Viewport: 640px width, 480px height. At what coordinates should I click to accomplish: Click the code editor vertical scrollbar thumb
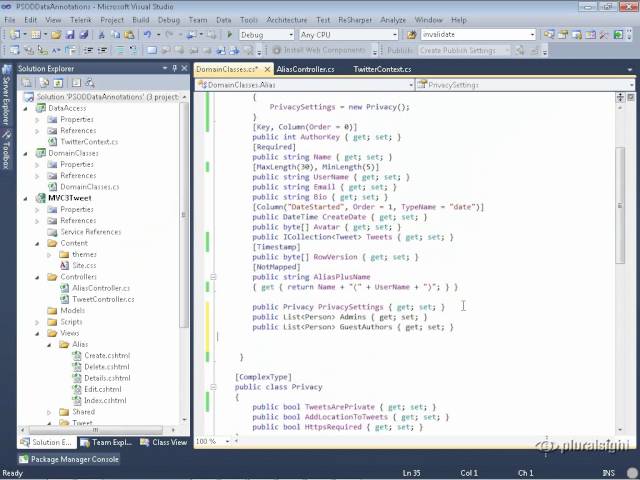(620, 205)
